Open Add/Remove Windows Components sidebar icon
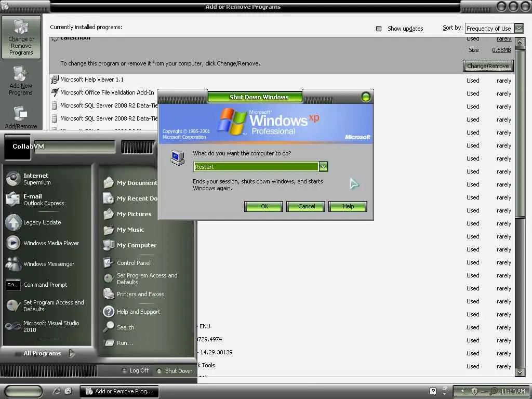 21,117
